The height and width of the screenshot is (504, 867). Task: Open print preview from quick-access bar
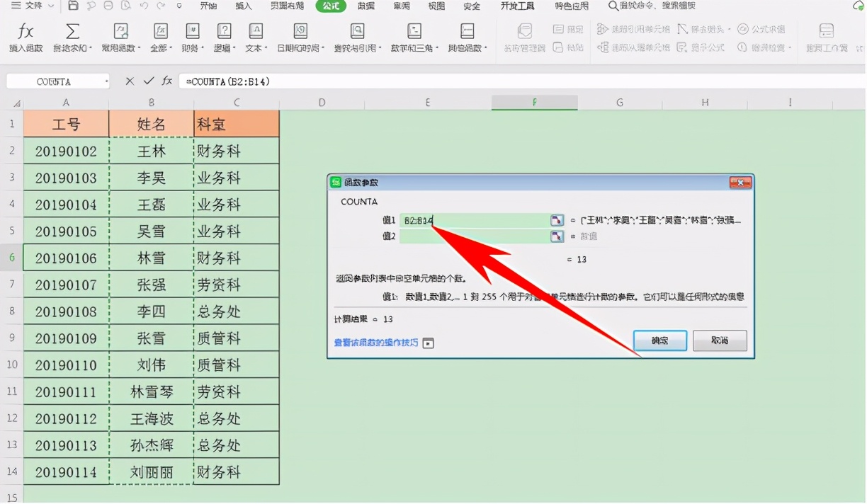(125, 6)
